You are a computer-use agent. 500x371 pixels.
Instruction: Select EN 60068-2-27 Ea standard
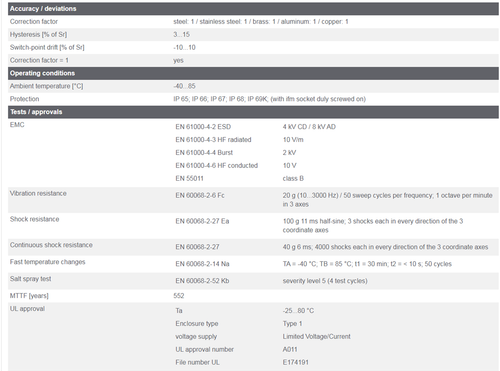[202, 221]
